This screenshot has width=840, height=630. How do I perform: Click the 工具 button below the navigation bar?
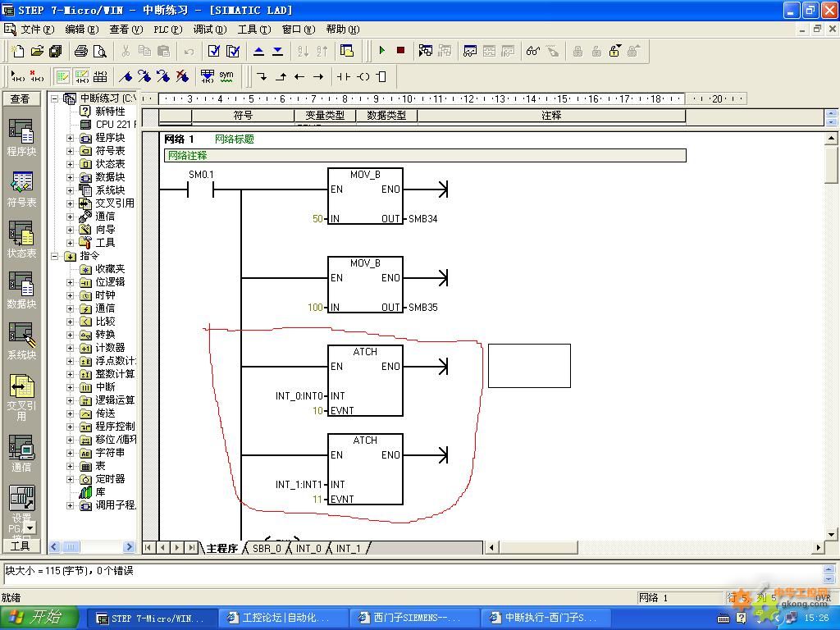point(21,546)
